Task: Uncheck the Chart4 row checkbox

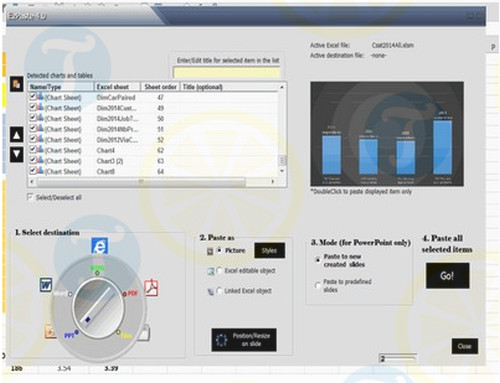Action: pyautogui.click(x=33, y=150)
